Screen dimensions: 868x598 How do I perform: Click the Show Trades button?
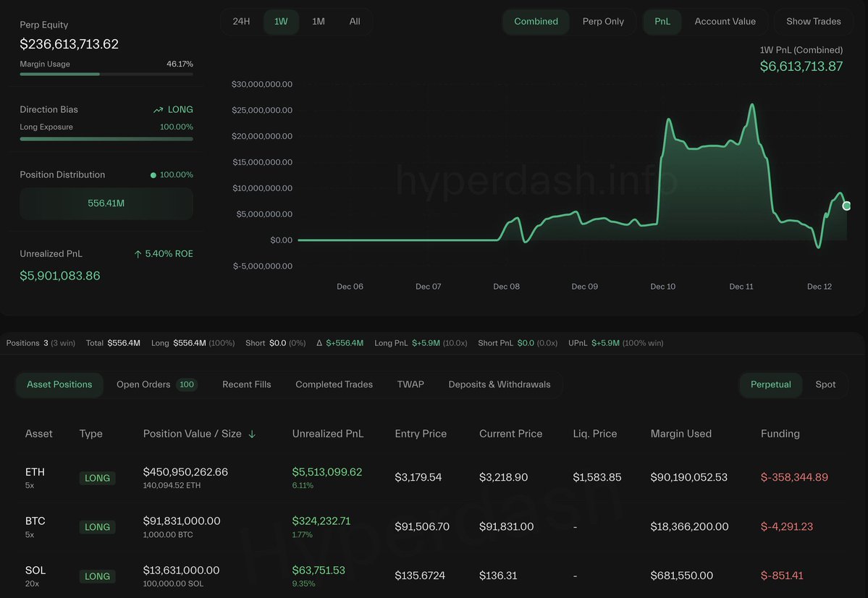[x=813, y=22]
